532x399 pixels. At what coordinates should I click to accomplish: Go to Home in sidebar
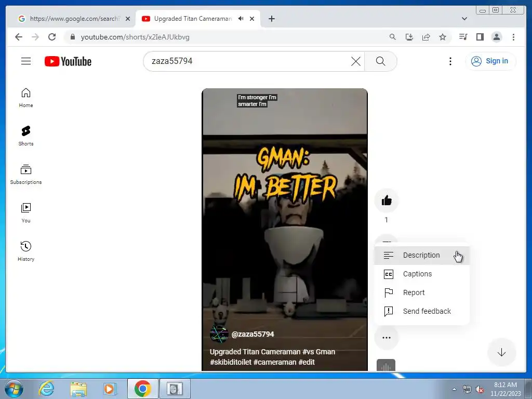tap(26, 98)
